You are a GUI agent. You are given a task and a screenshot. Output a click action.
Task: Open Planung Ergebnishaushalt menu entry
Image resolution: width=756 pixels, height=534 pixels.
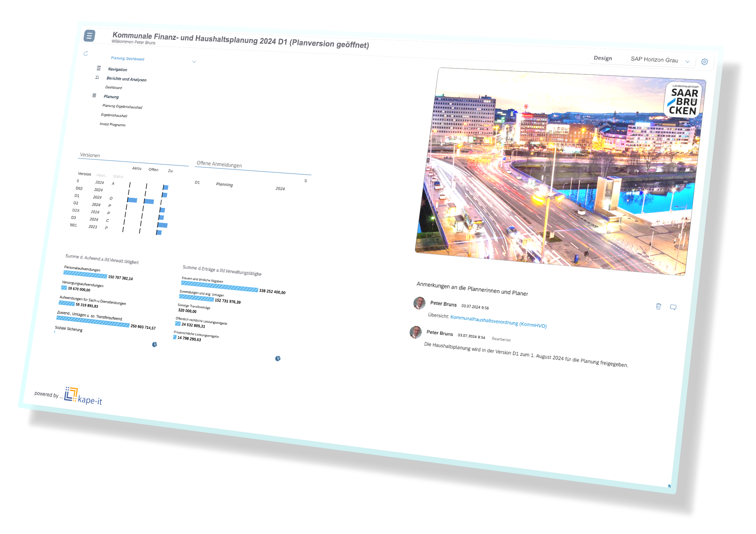click(122, 106)
